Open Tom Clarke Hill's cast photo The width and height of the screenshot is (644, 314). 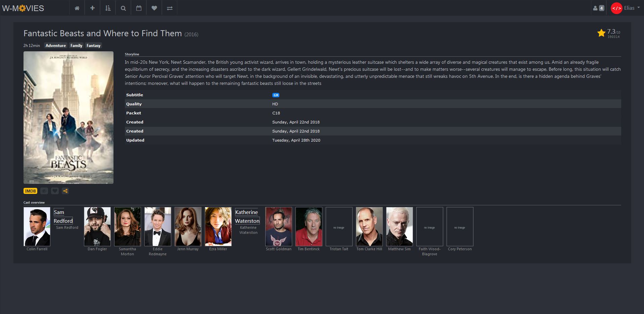369,226
